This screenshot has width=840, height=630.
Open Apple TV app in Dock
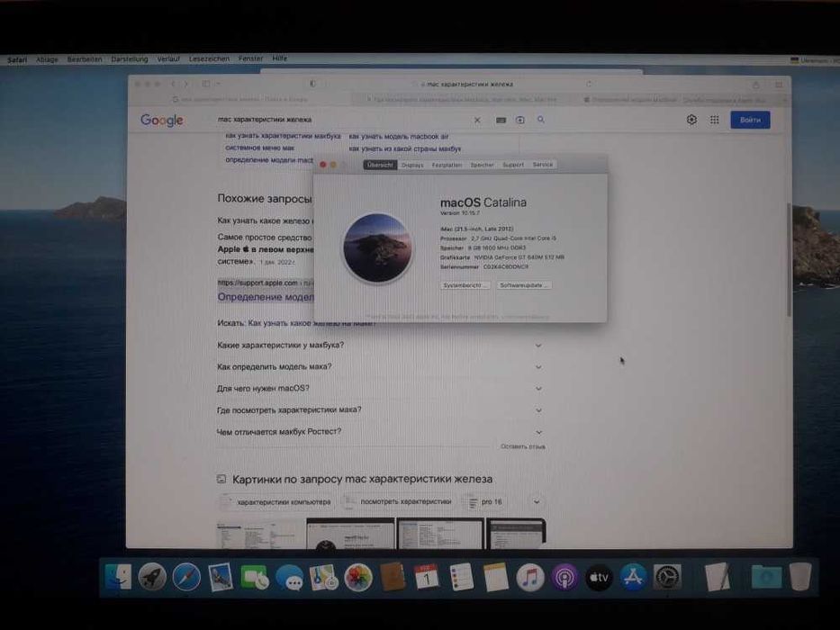599,578
